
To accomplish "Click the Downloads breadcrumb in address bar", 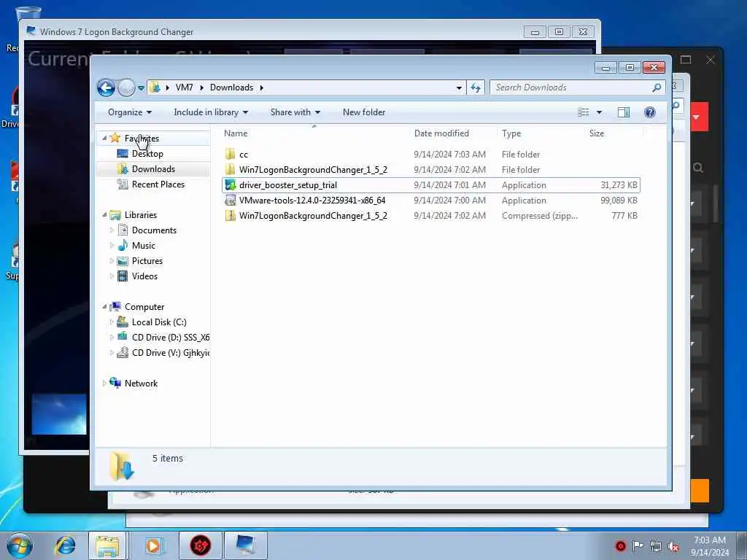I will (x=231, y=87).
